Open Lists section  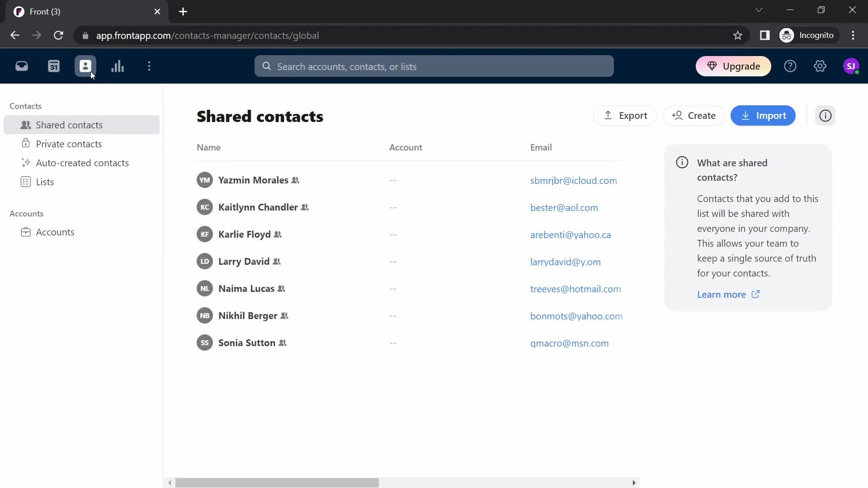point(45,182)
